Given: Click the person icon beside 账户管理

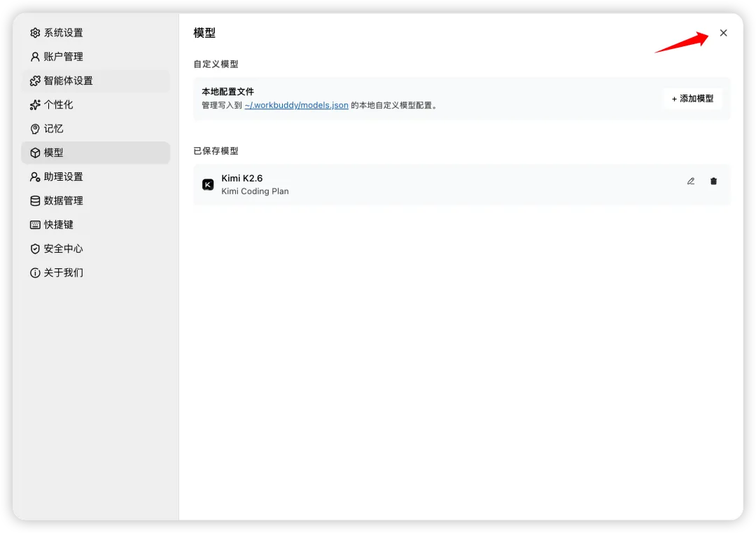Looking at the screenshot, I should [35, 57].
